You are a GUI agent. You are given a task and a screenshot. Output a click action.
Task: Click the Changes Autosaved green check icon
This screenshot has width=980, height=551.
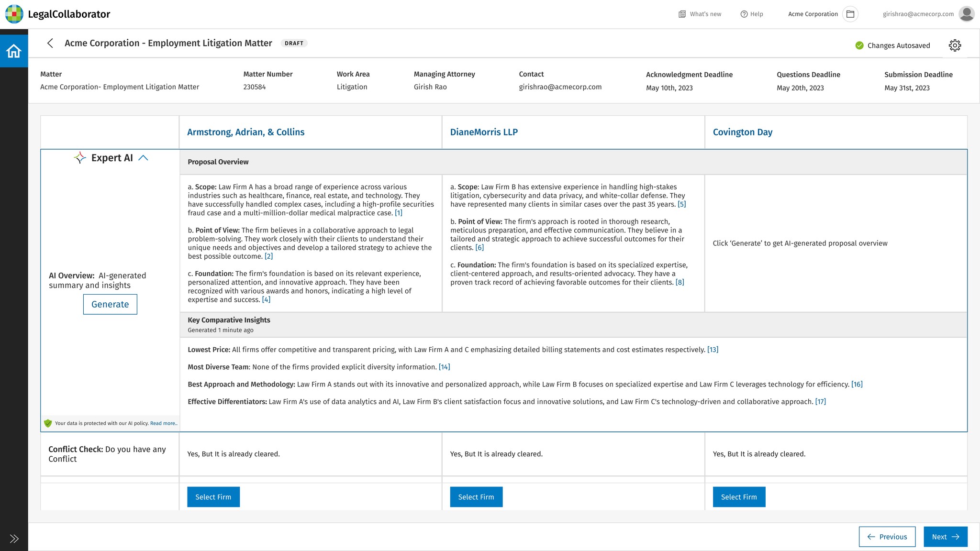(859, 45)
